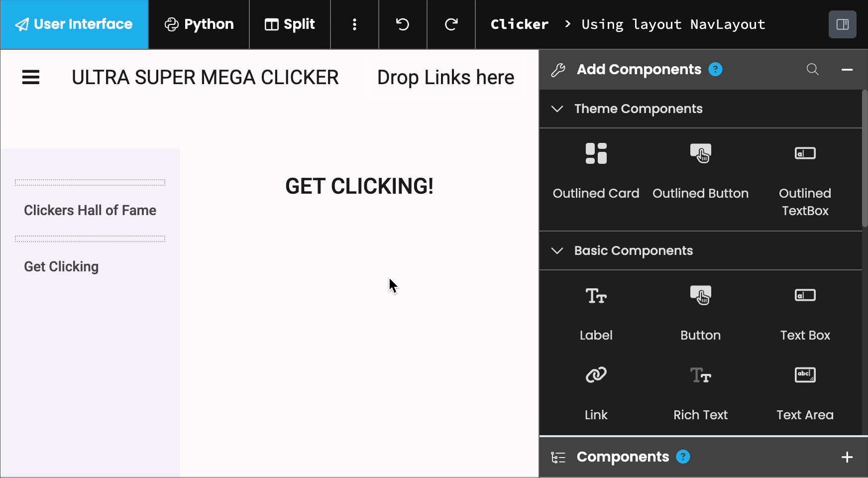
Task: Add a Link component
Action: pyautogui.click(x=596, y=391)
